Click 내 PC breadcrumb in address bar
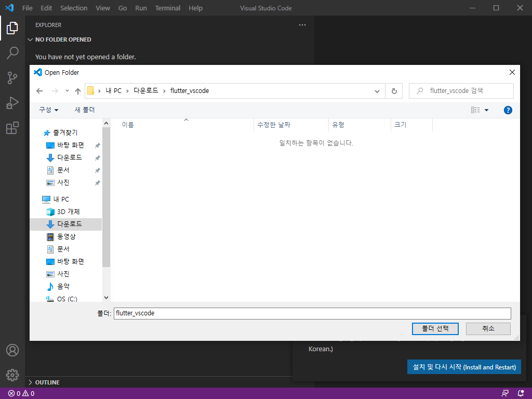The image size is (532, 399). (113, 90)
